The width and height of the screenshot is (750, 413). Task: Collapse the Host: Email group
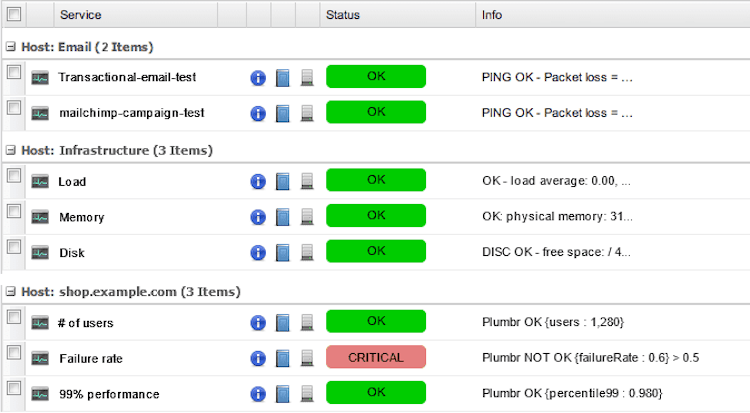click(x=11, y=47)
